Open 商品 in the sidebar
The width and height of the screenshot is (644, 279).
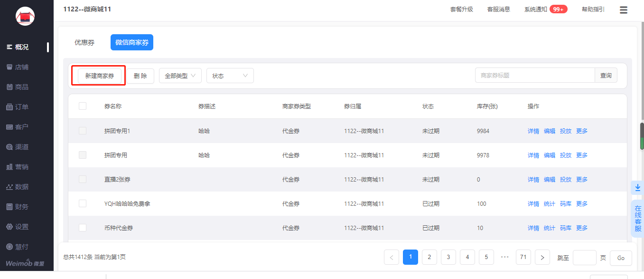coord(22,87)
